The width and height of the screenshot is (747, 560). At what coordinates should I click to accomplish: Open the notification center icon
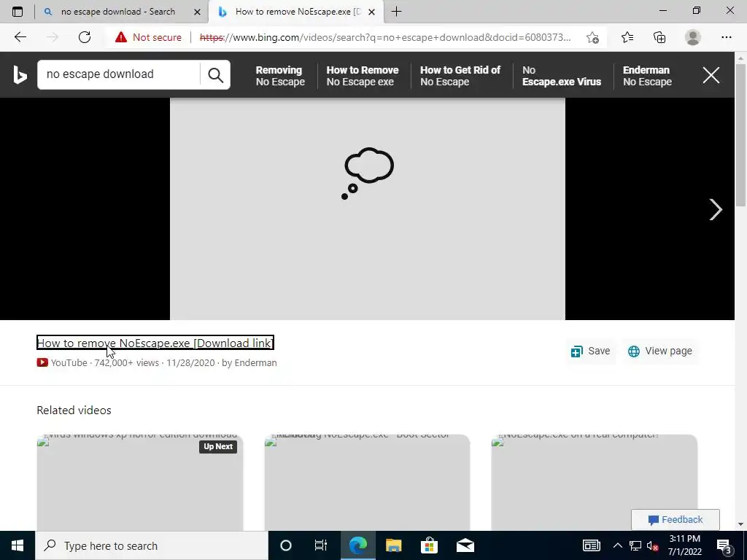tap(724, 545)
